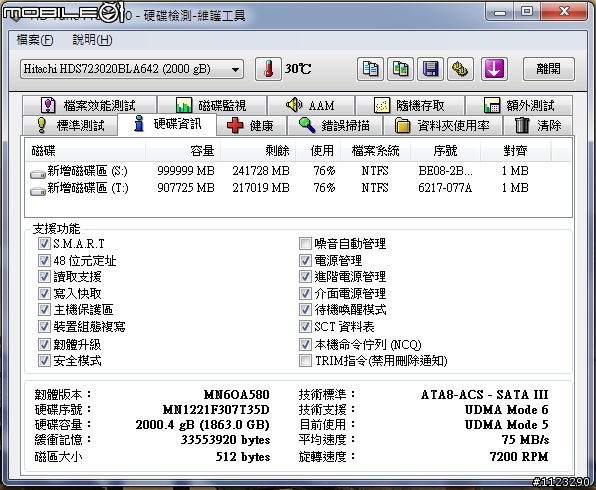Click the 33553920 bytes buffer value
The width and height of the screenshot is (596, 490).
225,440
